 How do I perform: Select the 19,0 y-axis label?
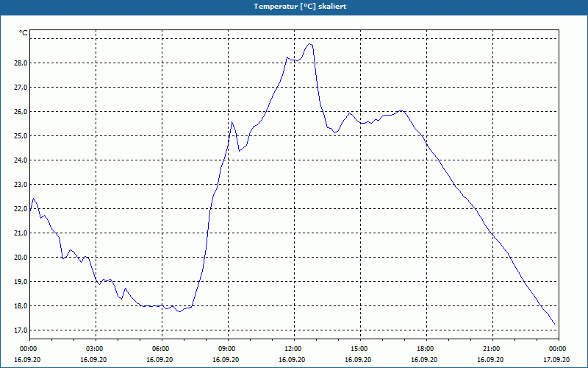tap(21, 282)
